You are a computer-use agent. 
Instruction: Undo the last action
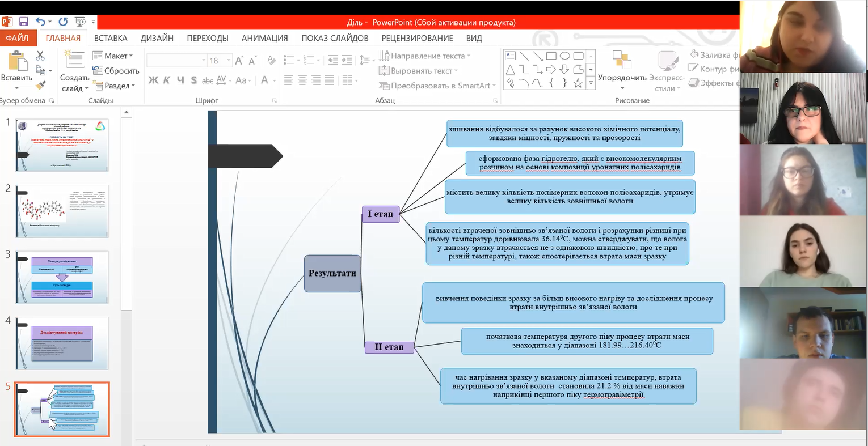click(x=40, y=22)
